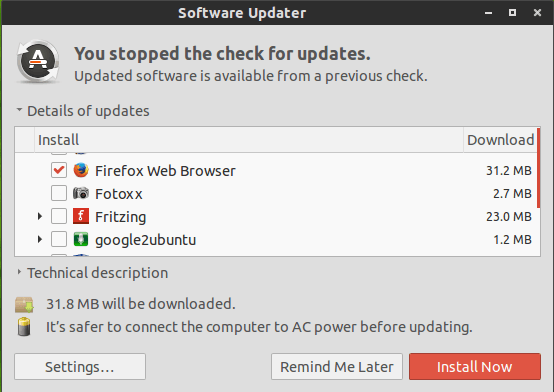Click the Firefox Web Browser icon

81,170
